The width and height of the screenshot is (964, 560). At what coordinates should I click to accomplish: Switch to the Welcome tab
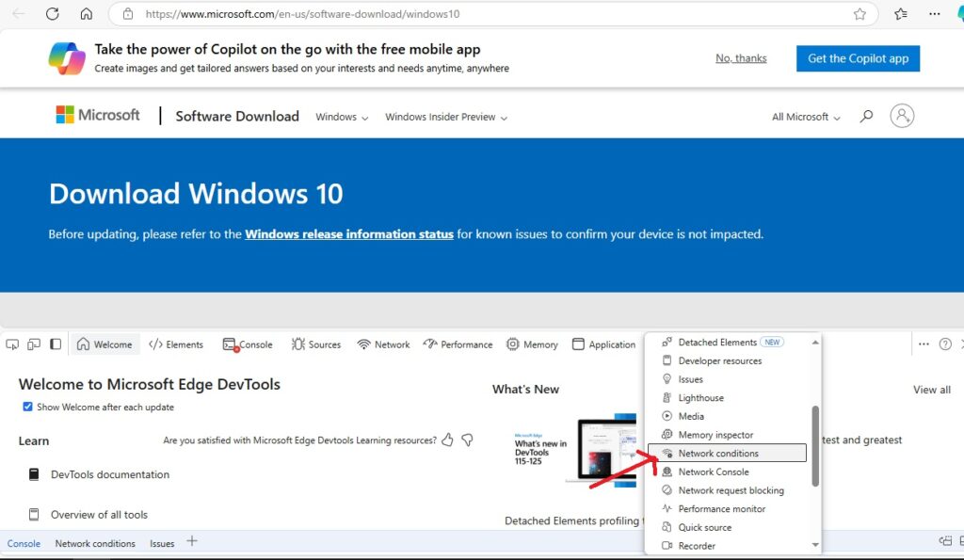coord(104,344)
